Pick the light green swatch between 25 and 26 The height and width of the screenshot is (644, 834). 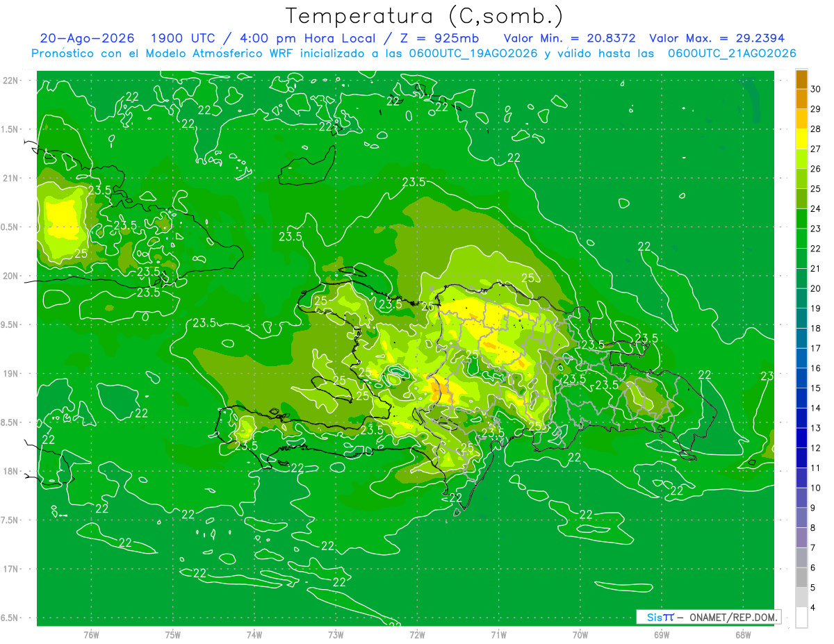(x=801, y=179)
